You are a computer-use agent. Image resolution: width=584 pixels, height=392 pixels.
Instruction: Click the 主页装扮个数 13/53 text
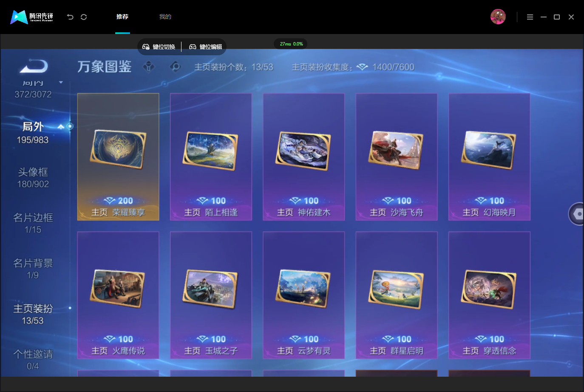click(234, 67)
